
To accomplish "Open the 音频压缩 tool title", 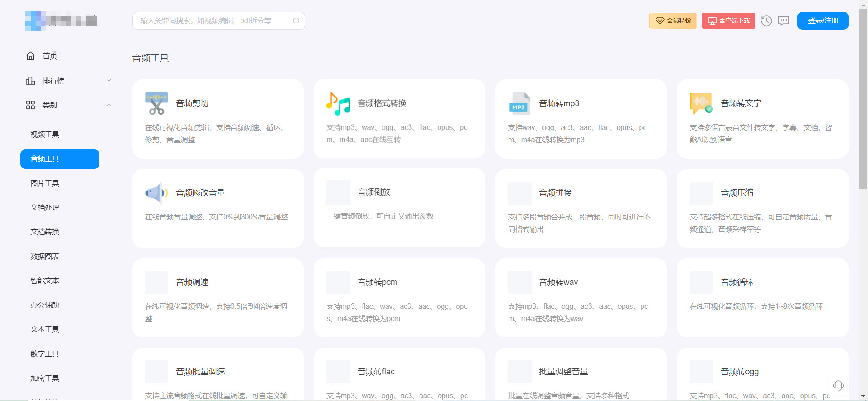I will [x=737, y=193].
